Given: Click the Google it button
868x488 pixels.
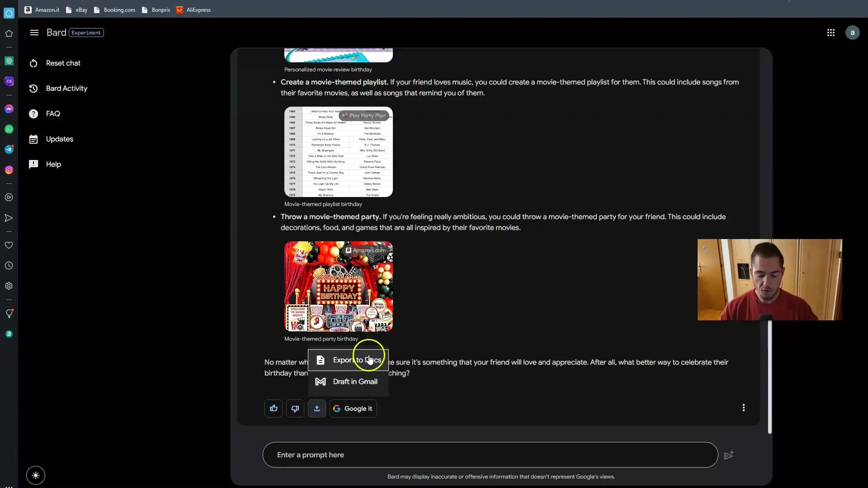Looking at the screenshot, I should (x=353, y=408).
